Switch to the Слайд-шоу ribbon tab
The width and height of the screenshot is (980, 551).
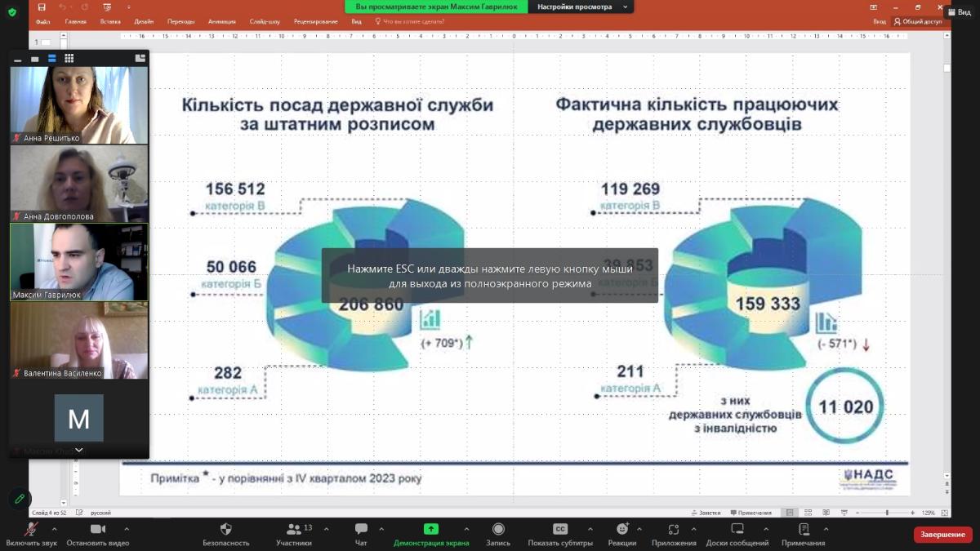point(264,21)
